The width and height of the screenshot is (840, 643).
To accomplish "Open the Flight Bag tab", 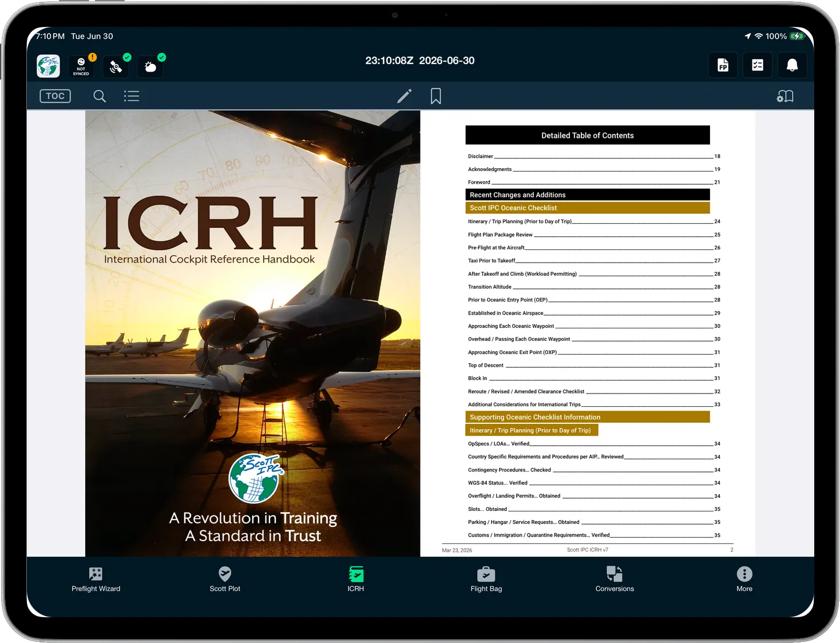I will click(486, 580).
